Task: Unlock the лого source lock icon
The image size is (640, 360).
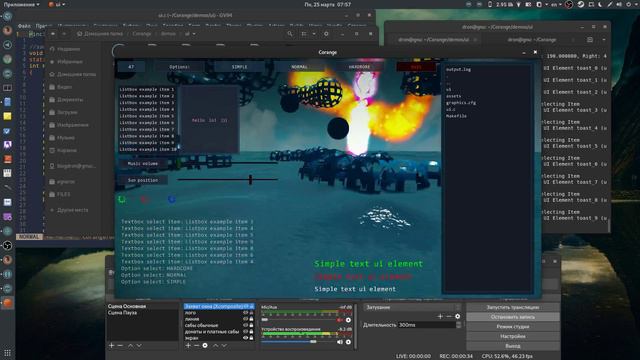Action: (x=251, y=313)
